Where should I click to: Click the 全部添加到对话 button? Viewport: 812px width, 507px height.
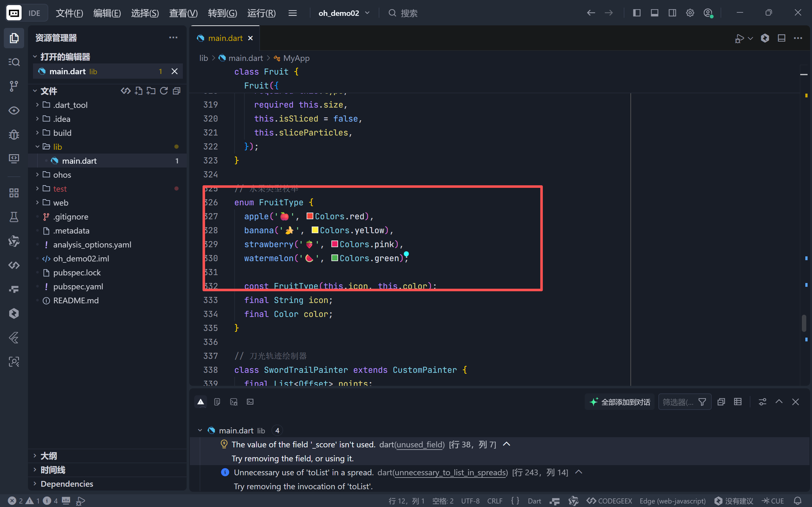coord(620,402)
